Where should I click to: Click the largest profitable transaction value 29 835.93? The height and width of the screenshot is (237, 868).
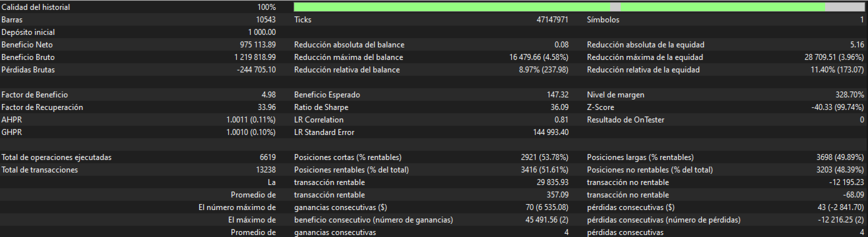[x=553, y=182]
